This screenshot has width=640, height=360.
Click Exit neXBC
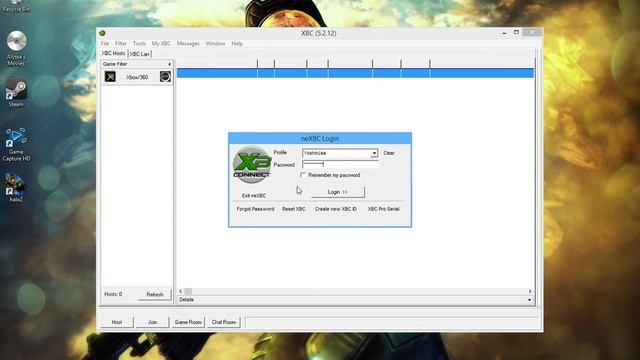[x=254, y=196]
